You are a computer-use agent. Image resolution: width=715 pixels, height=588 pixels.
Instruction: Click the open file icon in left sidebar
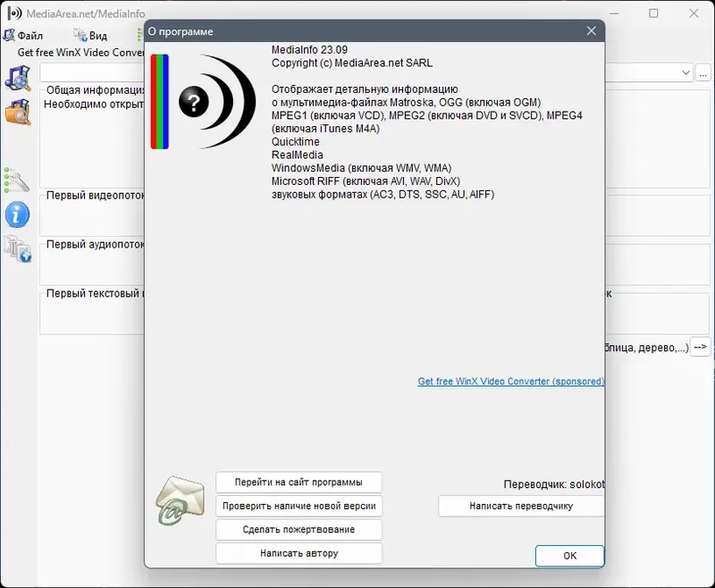coord(18,78)
